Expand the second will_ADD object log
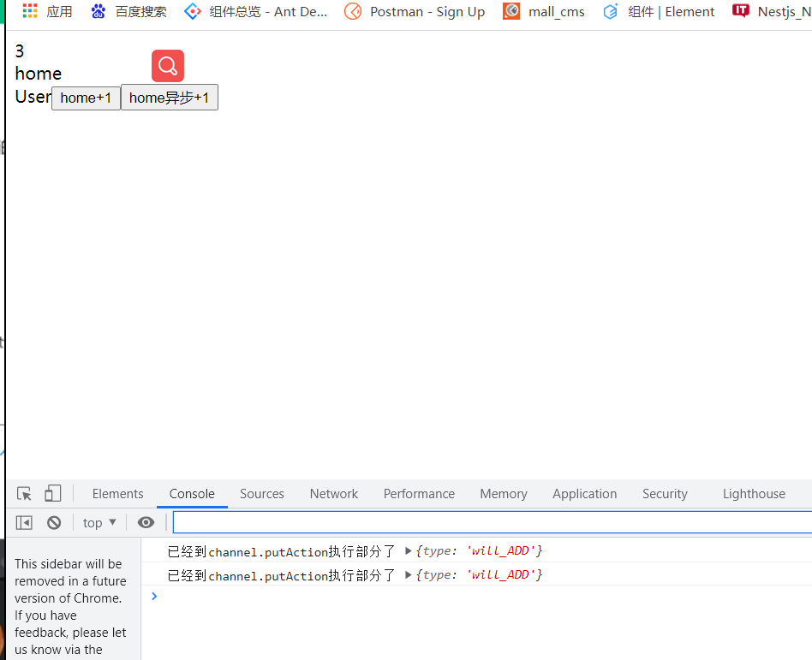The width and height of the screenshot is (812, 660). tap(408, 574)
